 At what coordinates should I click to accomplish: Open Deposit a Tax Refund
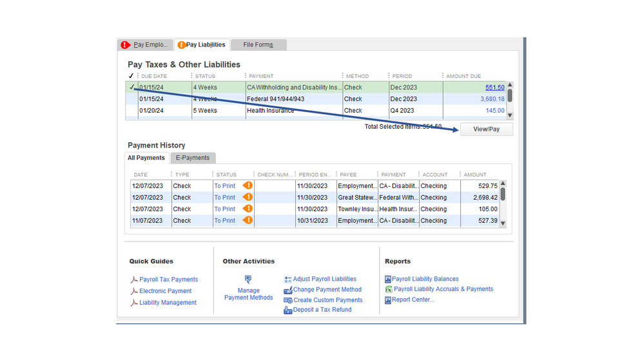pos(322,310)
